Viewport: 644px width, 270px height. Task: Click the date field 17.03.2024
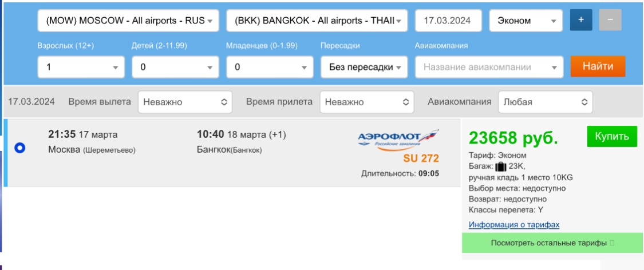pyautogui.click(x=447, y=21)
